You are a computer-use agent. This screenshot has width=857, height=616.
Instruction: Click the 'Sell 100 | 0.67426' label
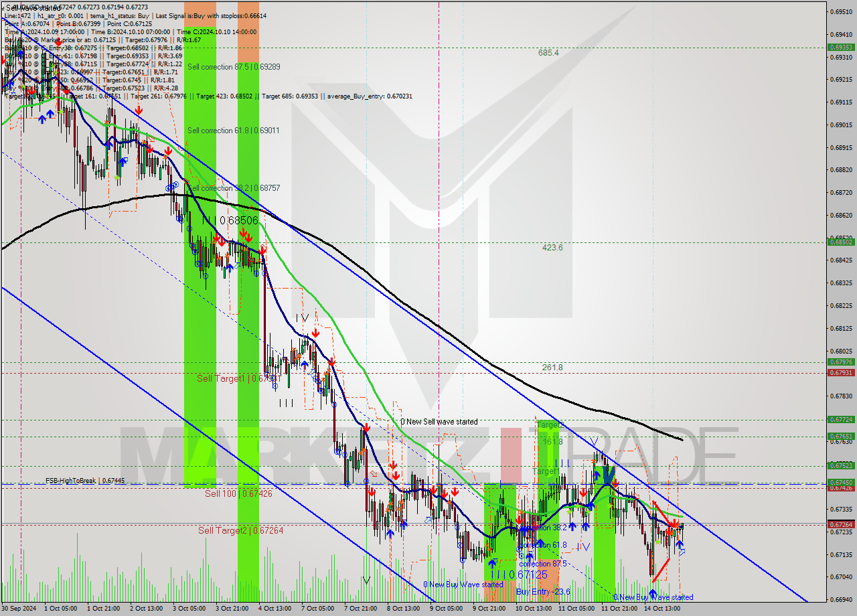238,493
